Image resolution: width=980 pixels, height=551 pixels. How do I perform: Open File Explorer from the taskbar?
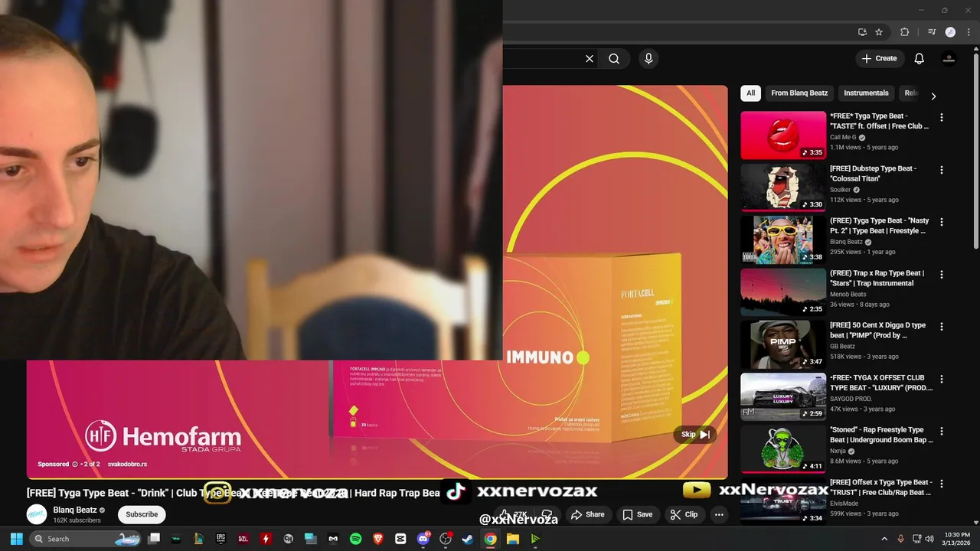point(513,539)
